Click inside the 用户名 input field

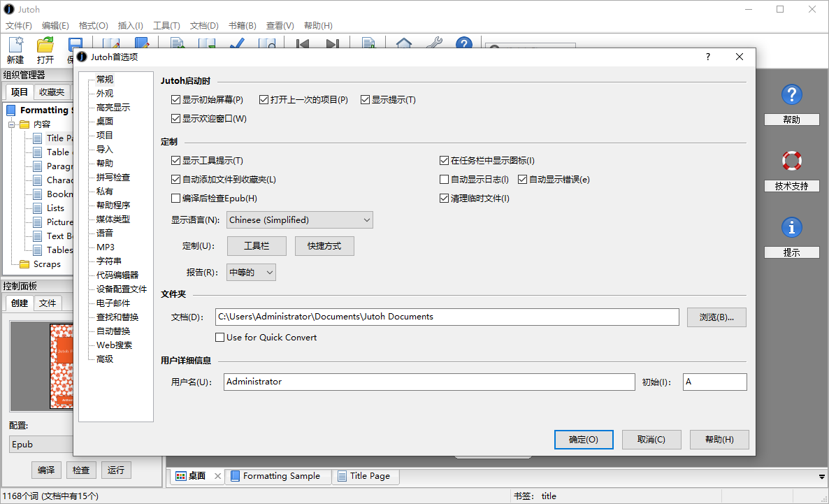(x=419, y=382)
